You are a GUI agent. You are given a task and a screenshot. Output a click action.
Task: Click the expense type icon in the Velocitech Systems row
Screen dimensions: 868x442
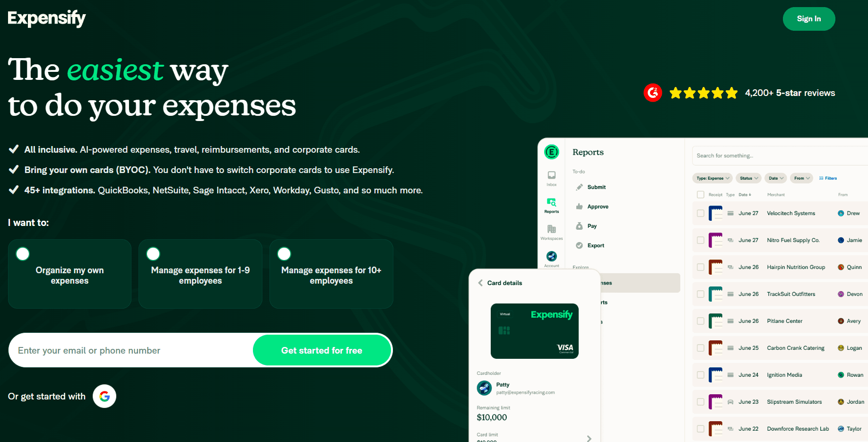[x=730, y=213]
